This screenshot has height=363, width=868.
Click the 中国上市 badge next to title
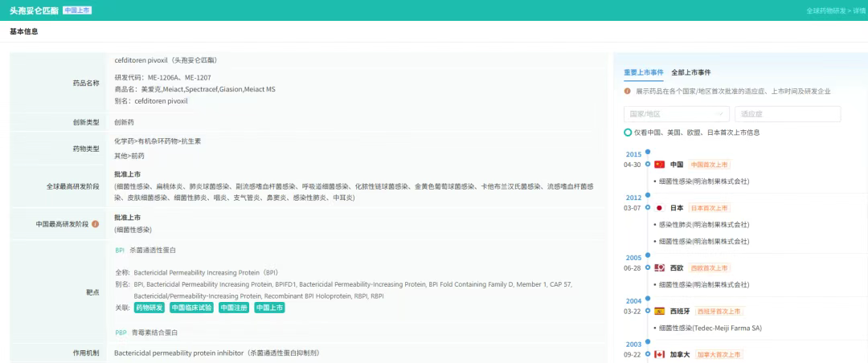(77, 10)
